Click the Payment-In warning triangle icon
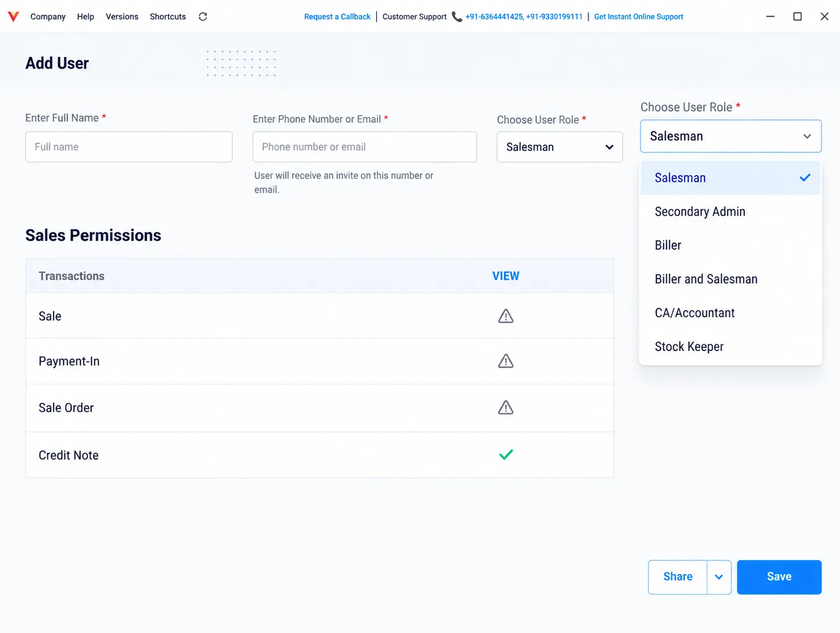Screen dimensions: 840x633 tap(506, 361)
